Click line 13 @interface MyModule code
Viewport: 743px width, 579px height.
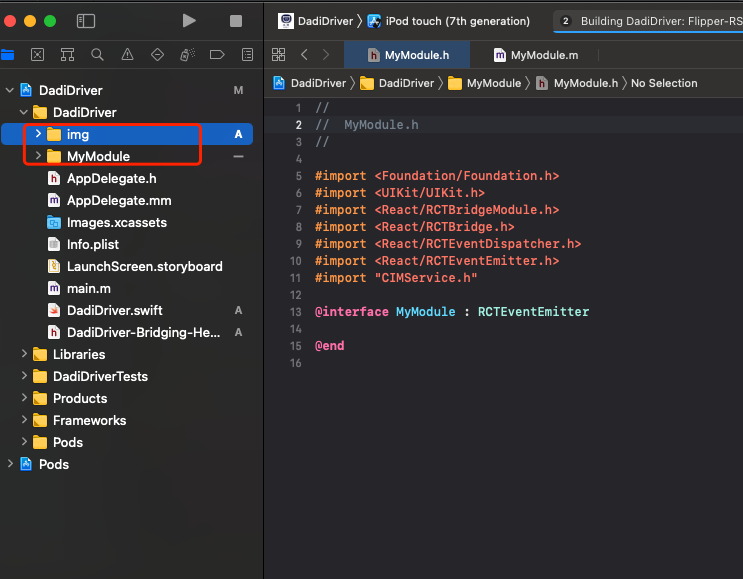[452, 312]
